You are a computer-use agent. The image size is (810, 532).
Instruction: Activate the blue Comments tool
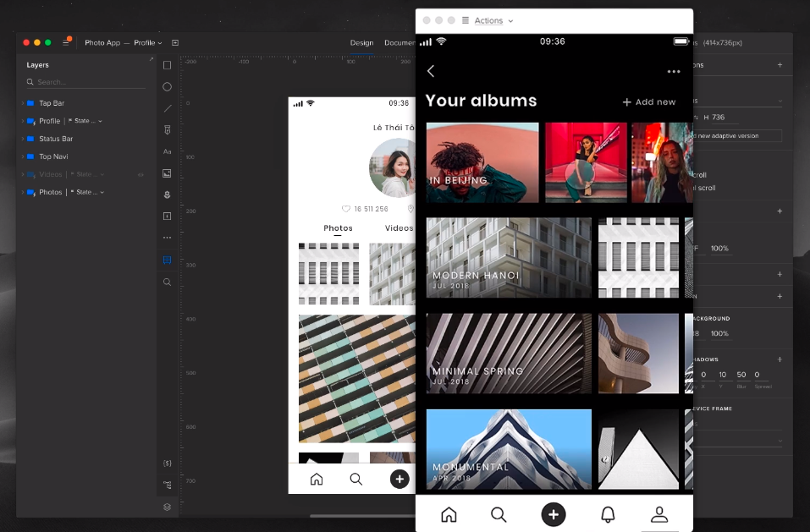167,261
